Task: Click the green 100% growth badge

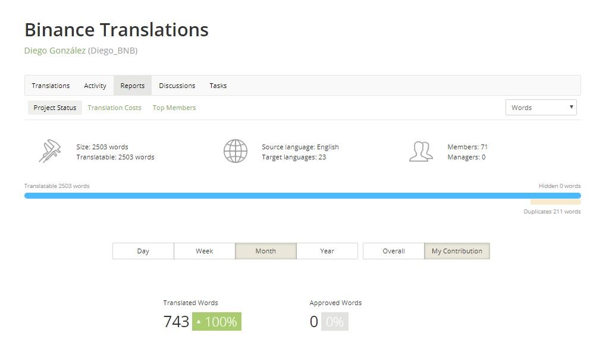Action: [x=216, y=322]
